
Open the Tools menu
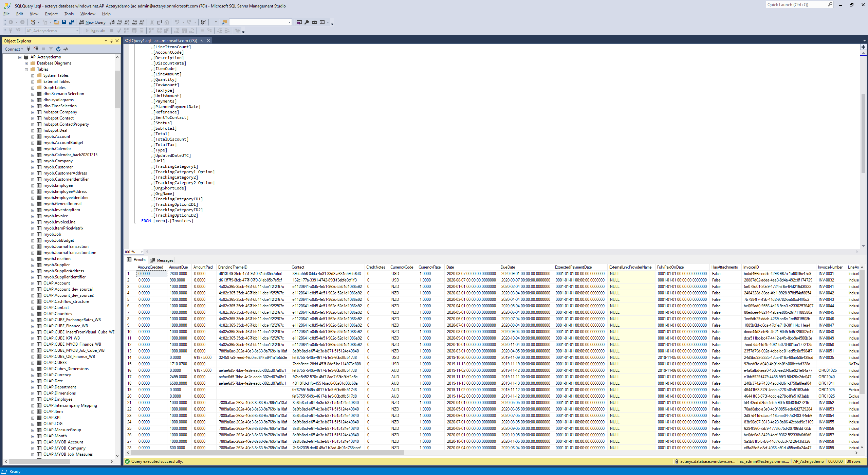click(x=69, y=14)
